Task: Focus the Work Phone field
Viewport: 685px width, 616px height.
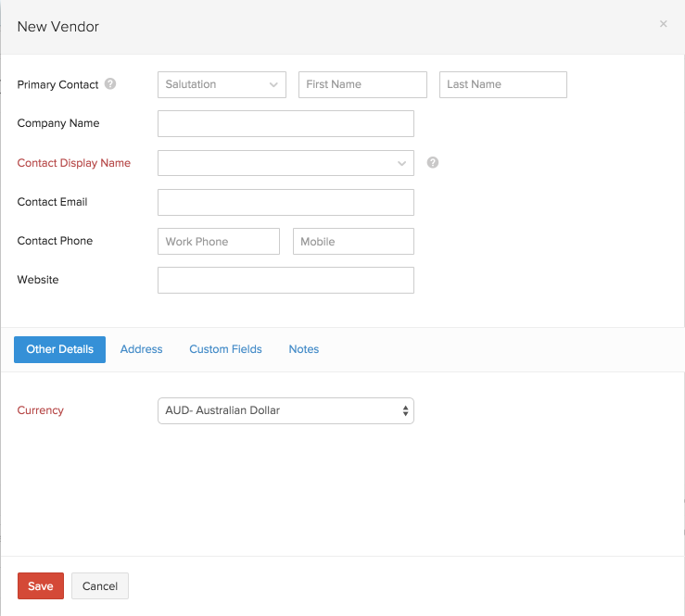Action: [x=219, y=241]
